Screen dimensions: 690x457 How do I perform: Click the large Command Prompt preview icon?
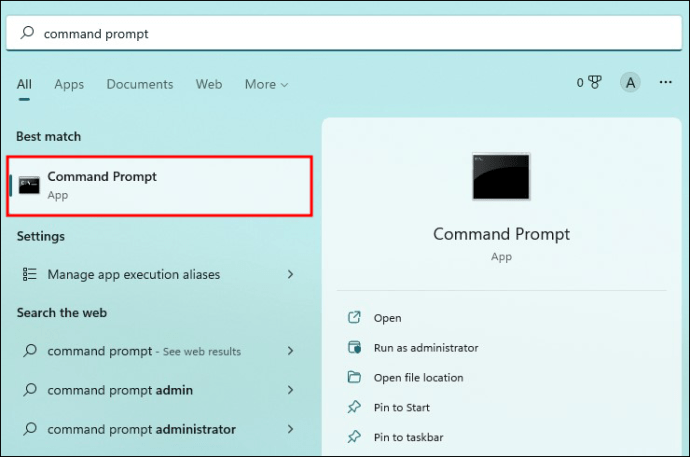[501, 176]
